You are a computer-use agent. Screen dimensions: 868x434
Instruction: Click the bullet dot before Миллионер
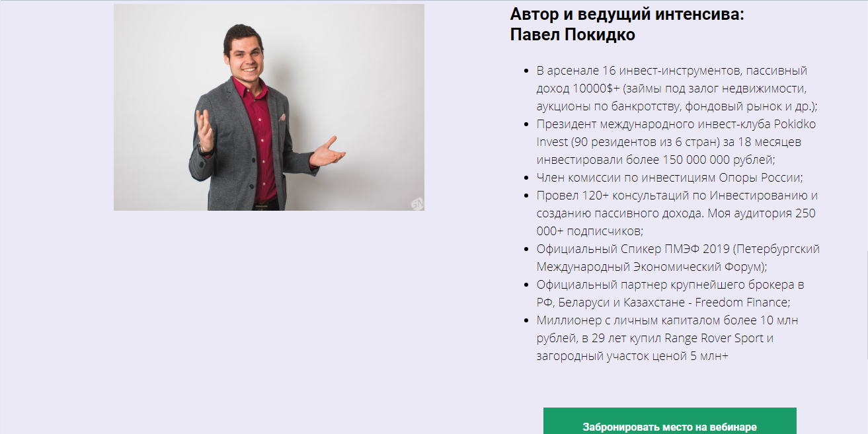pyautogui.click(x=526, y=320)
